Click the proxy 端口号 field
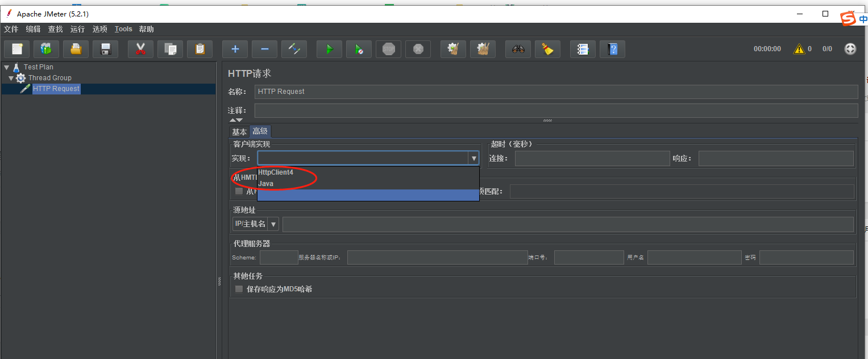 coord(589,258)
